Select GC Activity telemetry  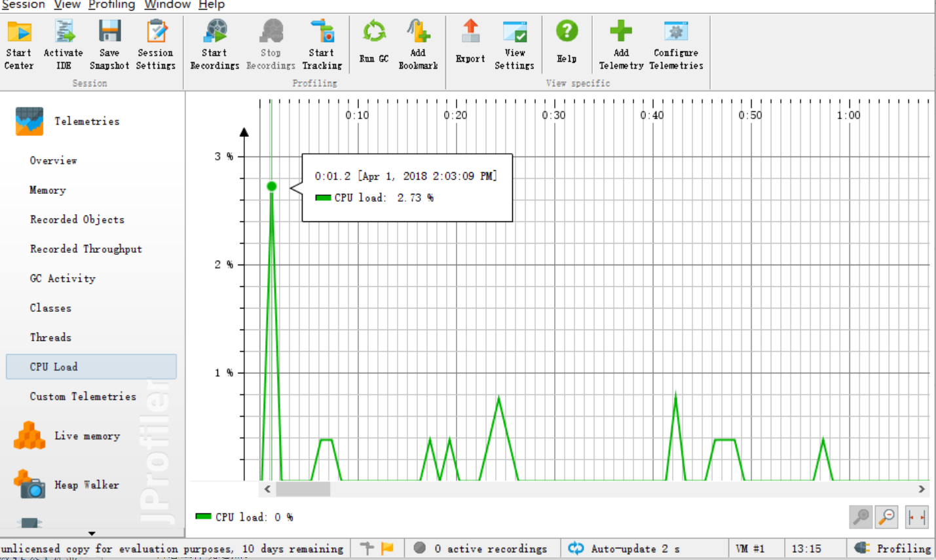point(63,278)
